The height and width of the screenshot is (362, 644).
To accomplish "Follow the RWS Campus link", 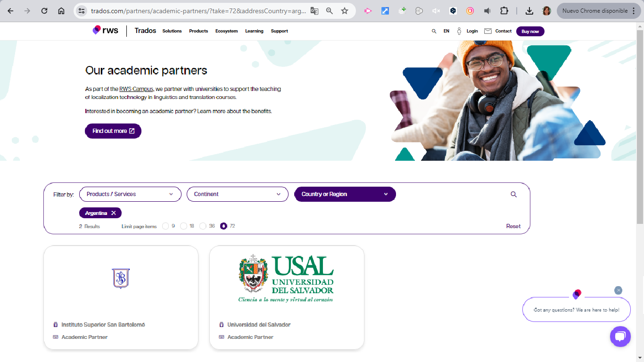I will point(136,89).
